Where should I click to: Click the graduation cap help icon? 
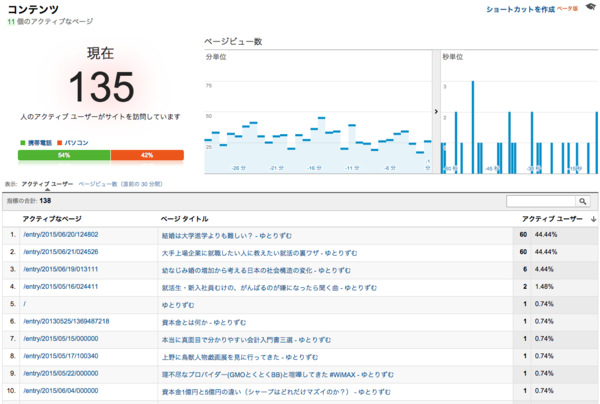[x=590, y=7]
